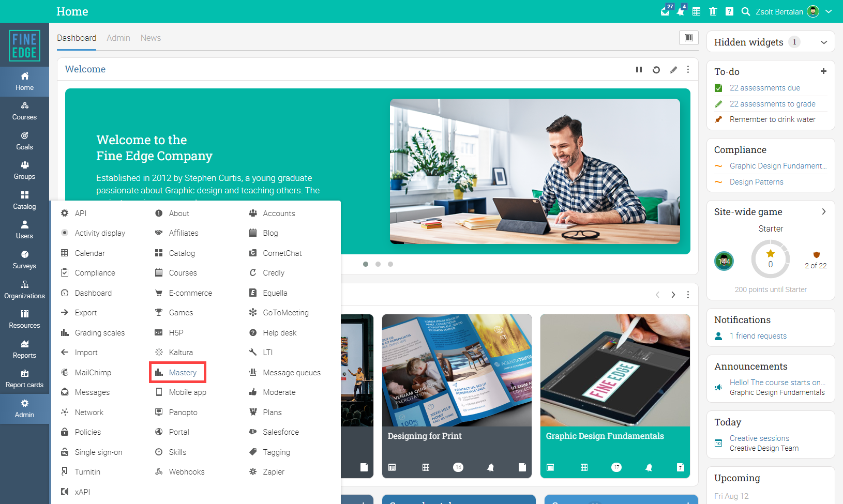Expand the Site-wide game arrow
Image resolution: width=843 pixels, height=504 pixels.
[x=824, y=211]
